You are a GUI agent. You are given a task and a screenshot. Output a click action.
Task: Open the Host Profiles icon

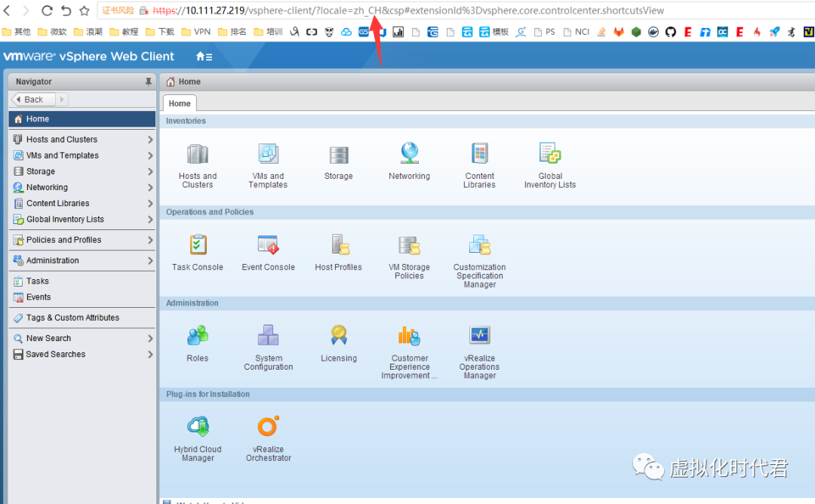[338, 245]
